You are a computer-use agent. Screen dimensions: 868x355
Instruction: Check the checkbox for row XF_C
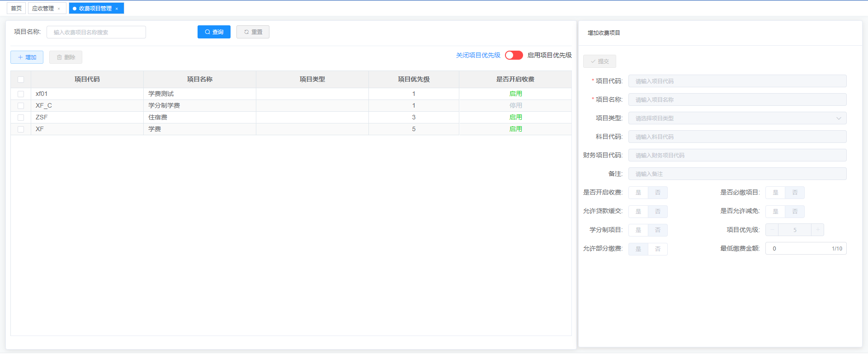[21, 106]
